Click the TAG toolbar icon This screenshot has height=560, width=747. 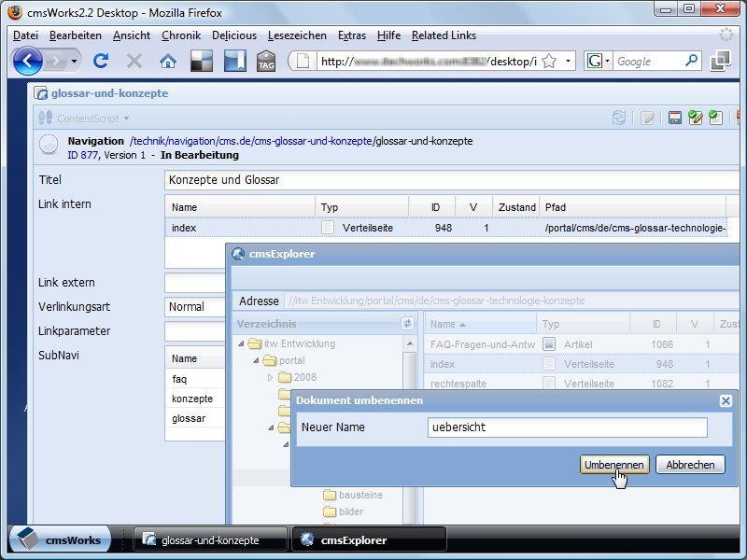(x=266, y=61)
